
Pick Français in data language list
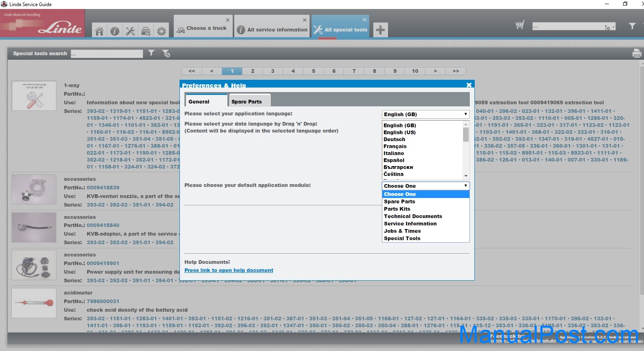pyautogui.click(x=395, y=146)
